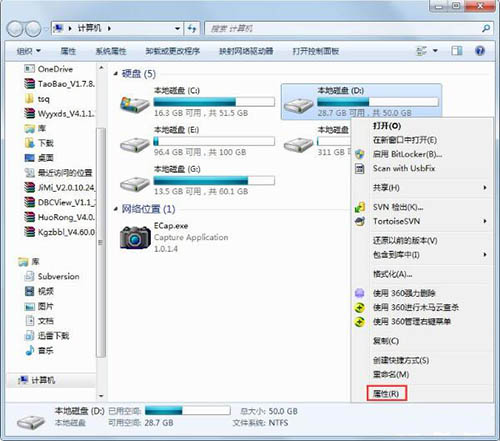This screenshot has height=441, width=500.
Task: Collapse the 硬盘 (5) group
Action: 116,73
